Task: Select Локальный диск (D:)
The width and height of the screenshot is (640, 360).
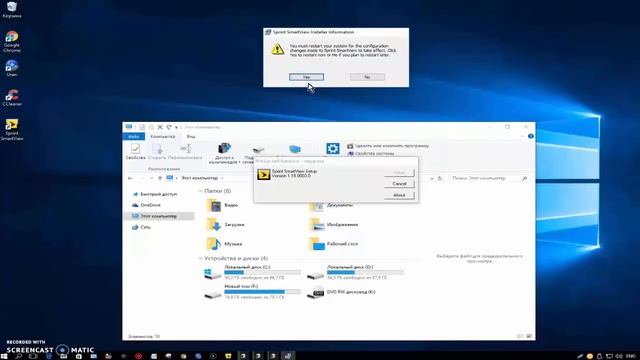Action: [x=355, y=272]
